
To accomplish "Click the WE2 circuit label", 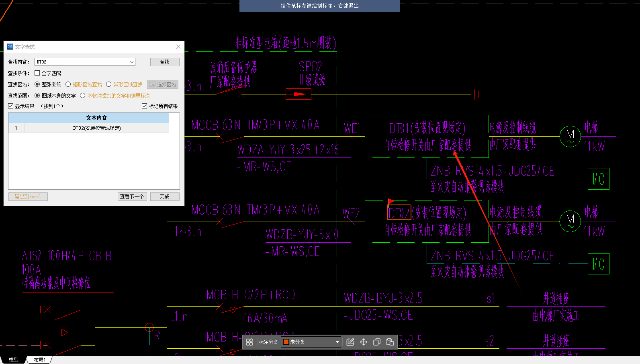I will [x=351, y=213].
